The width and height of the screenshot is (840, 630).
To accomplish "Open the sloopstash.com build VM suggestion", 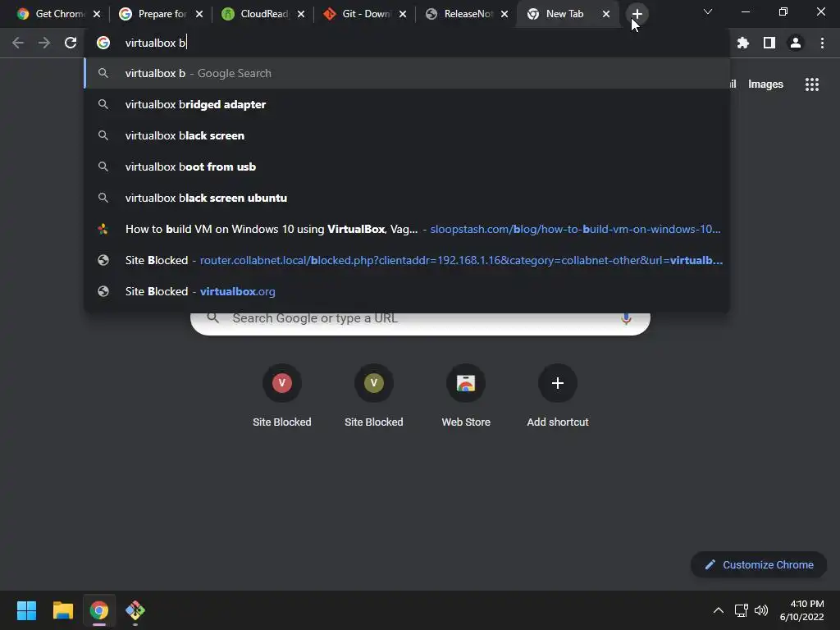I will (407, 230).
